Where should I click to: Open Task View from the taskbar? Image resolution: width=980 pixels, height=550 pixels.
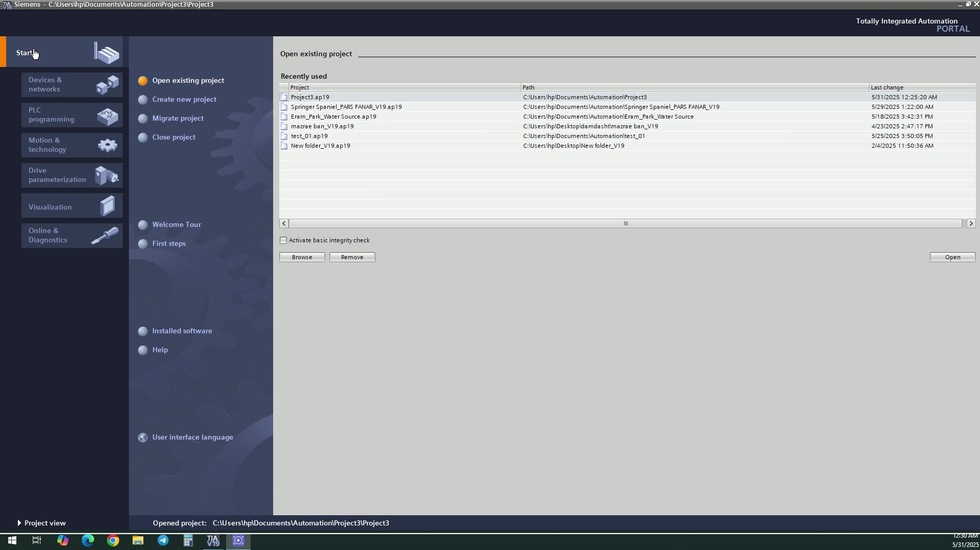[37, 540]
